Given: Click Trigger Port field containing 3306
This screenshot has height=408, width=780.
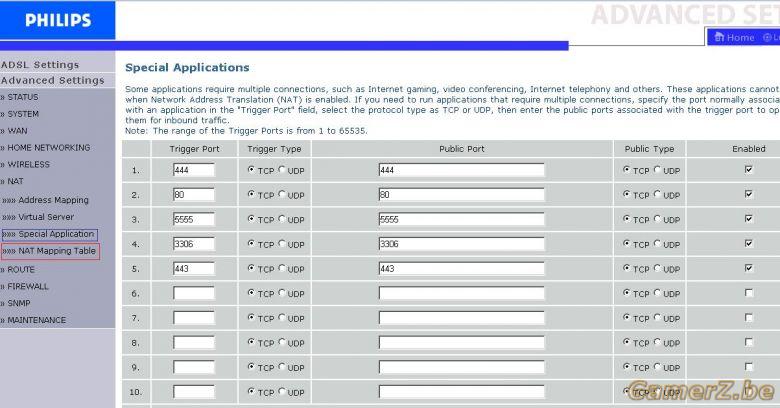Looking at the screenshot, I should [194, 244].
